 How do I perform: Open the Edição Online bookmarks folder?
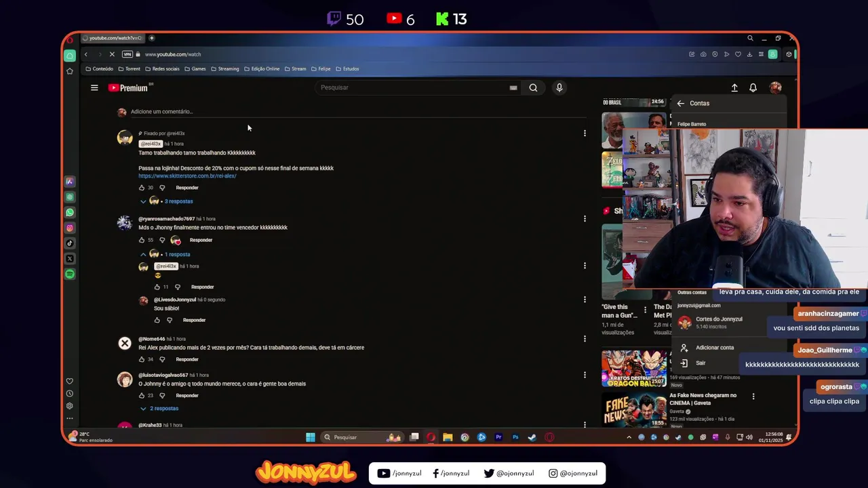point(261,68)
